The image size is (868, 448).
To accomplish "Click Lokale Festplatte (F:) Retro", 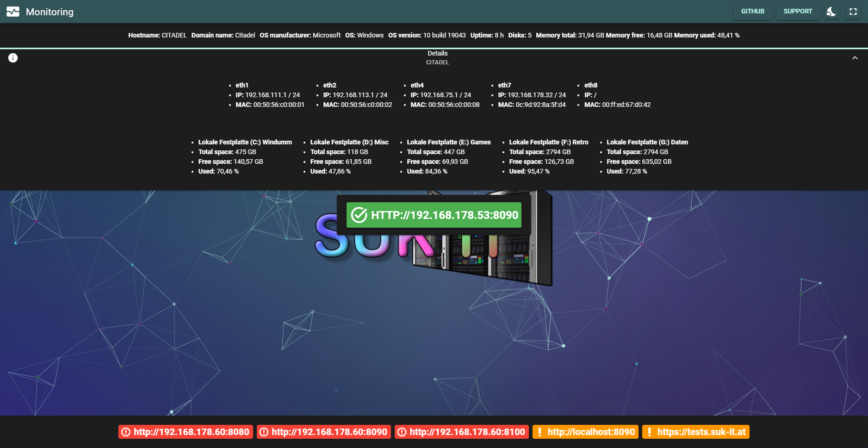I will tap(549, 142).
